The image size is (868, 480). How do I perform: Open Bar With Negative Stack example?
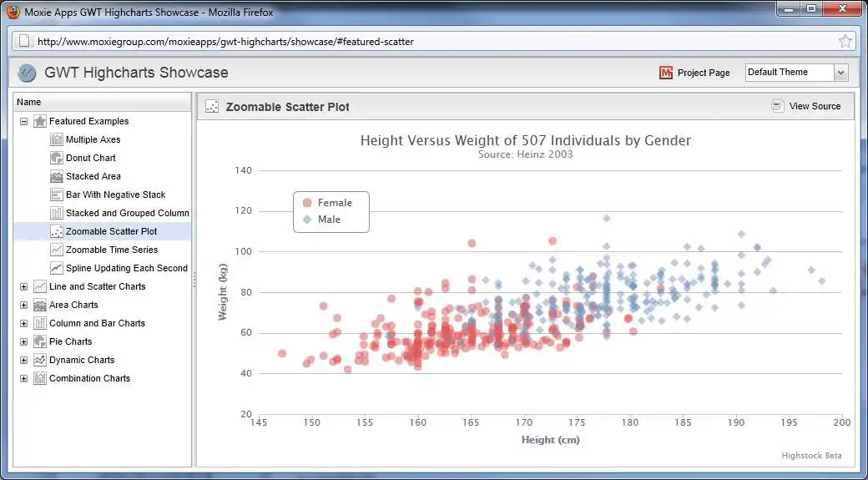point(116,195)
